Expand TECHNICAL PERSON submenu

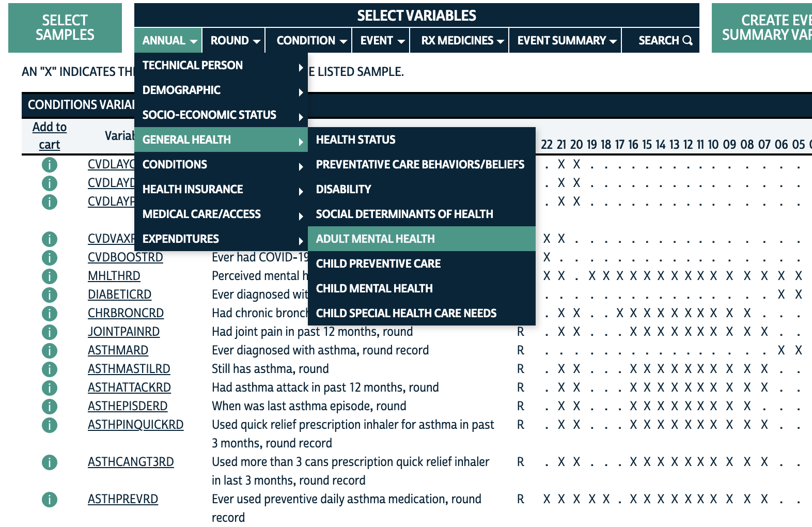point(221,65)
